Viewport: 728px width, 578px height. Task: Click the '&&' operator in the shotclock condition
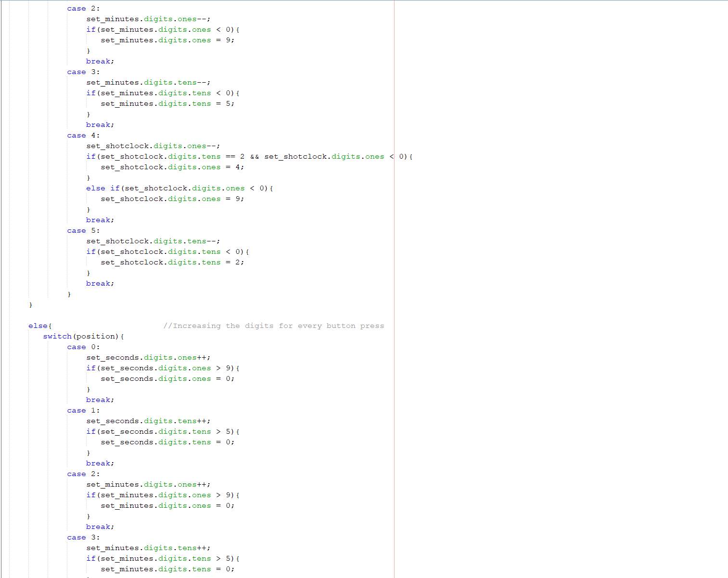254,157
